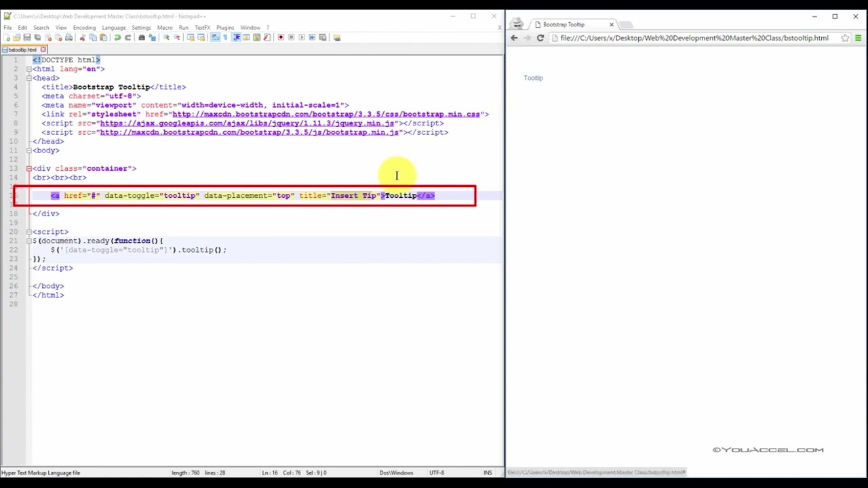Viewport: 868px width, 488px height.
Task: Close the Bootstrap Tooltip Chrome tab
Action: 611,24
